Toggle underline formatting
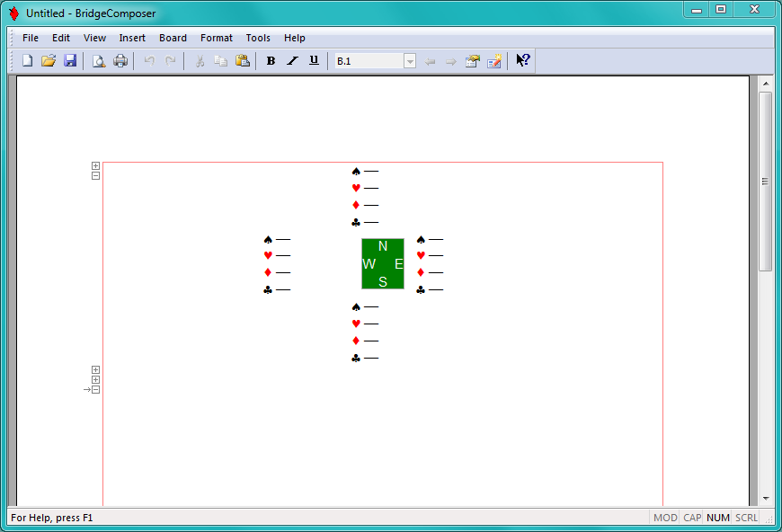This screenshot has width=782, height=532. (x=314, y=61)
